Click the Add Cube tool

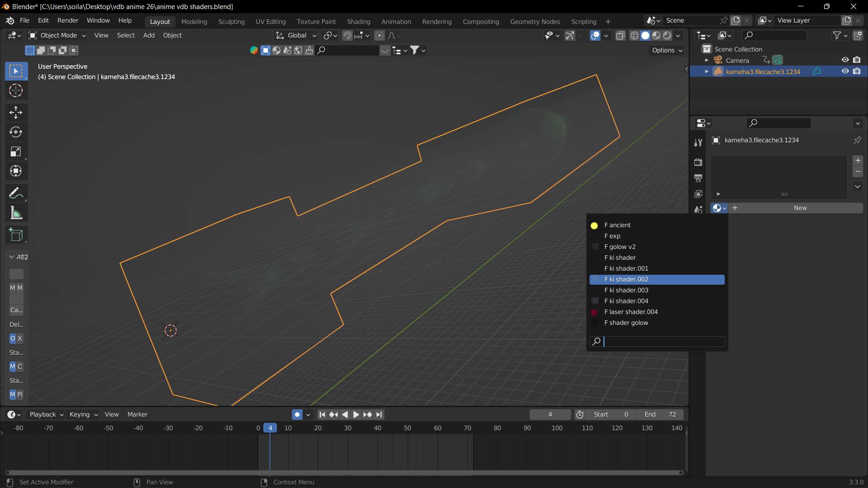pos(16,235)
